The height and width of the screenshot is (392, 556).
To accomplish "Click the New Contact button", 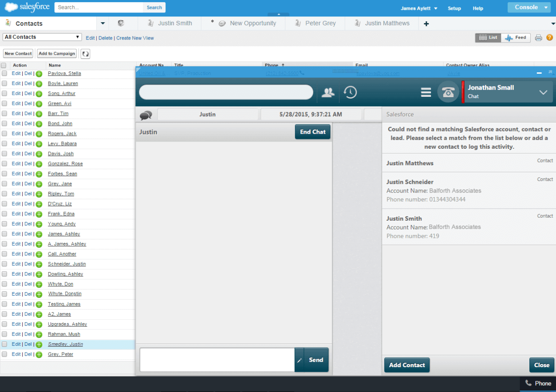I will 18,54.
